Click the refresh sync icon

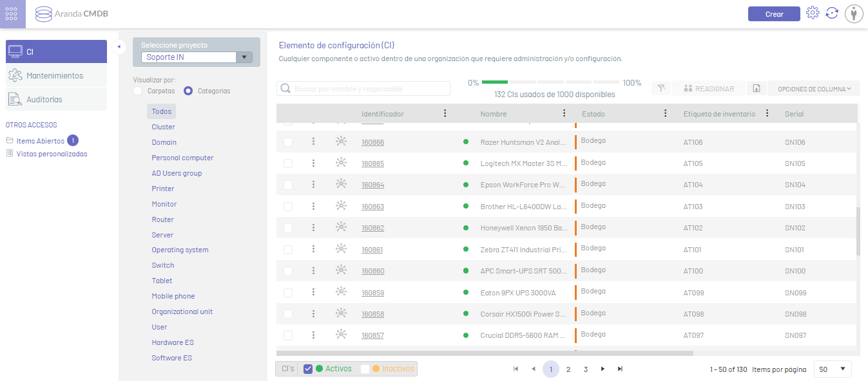(x=832, y=13)
